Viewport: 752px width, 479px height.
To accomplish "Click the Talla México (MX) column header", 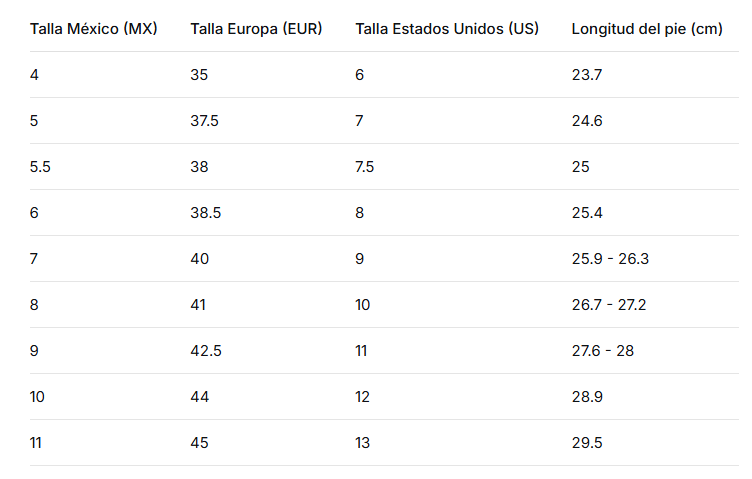I will pos(93,28).
